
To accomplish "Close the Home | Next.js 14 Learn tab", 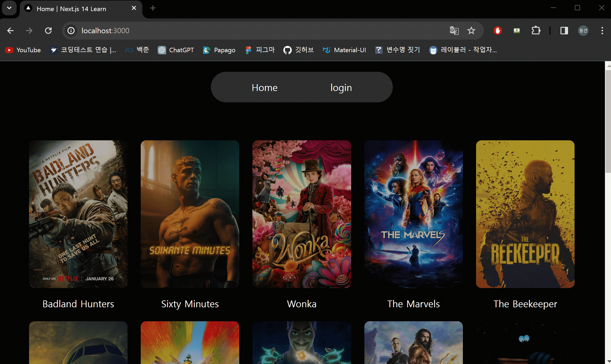I will (134, 8).
